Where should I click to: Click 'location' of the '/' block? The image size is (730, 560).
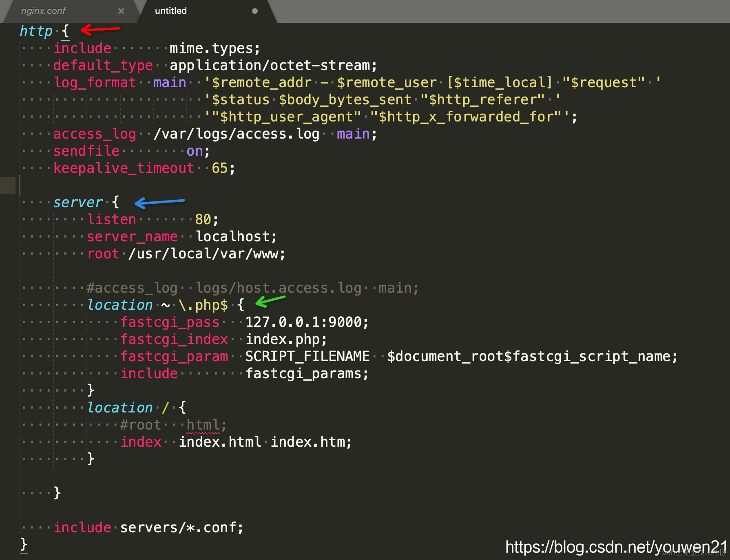click(120, 408)
